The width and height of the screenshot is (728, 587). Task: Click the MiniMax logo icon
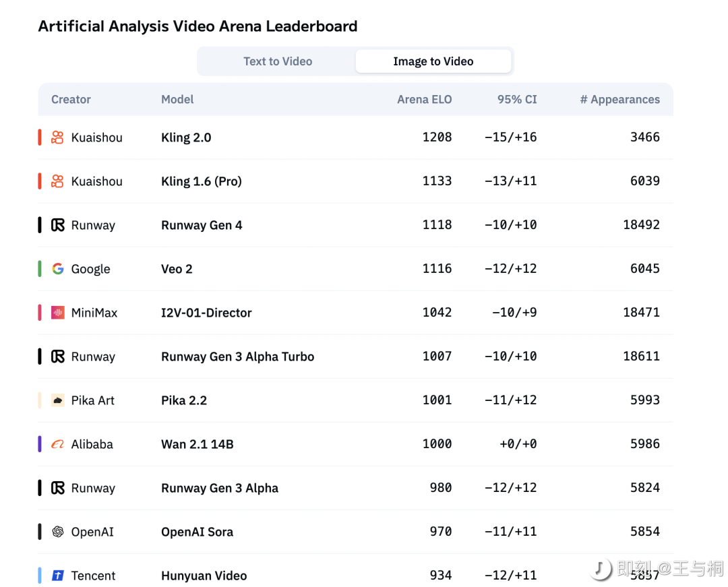click(57, 313)
